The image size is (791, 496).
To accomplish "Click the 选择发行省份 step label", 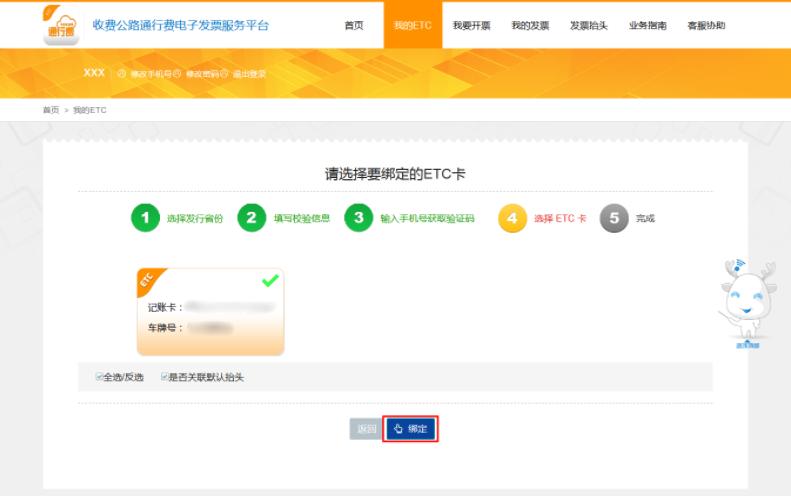I will pos(195,218).
